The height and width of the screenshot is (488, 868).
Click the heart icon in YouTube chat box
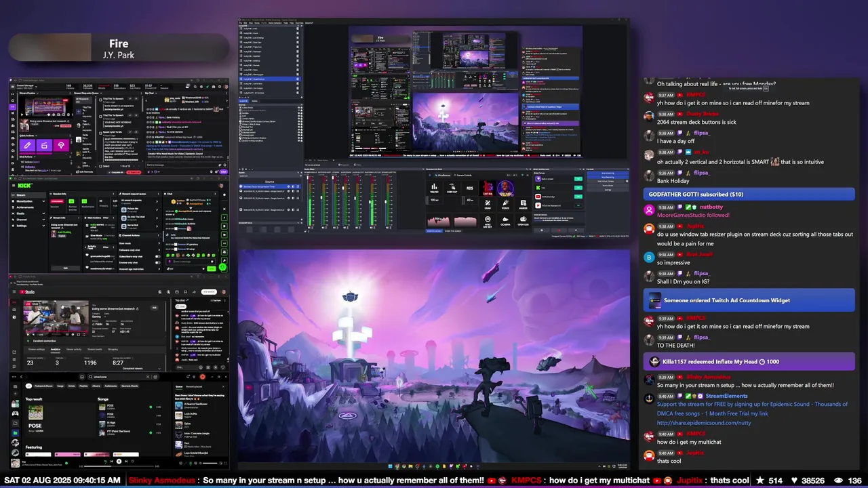click(223, 367)
